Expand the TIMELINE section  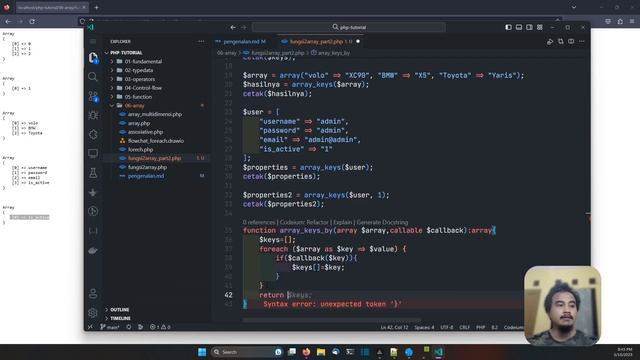pos(120,318)
